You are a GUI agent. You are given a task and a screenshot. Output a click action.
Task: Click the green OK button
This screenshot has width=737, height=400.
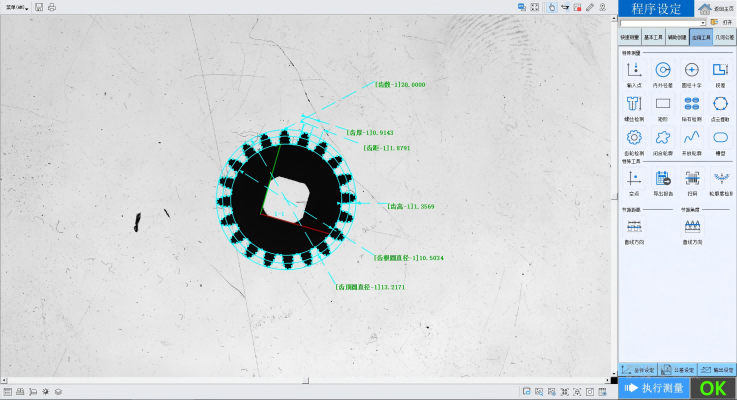(713, 388)
